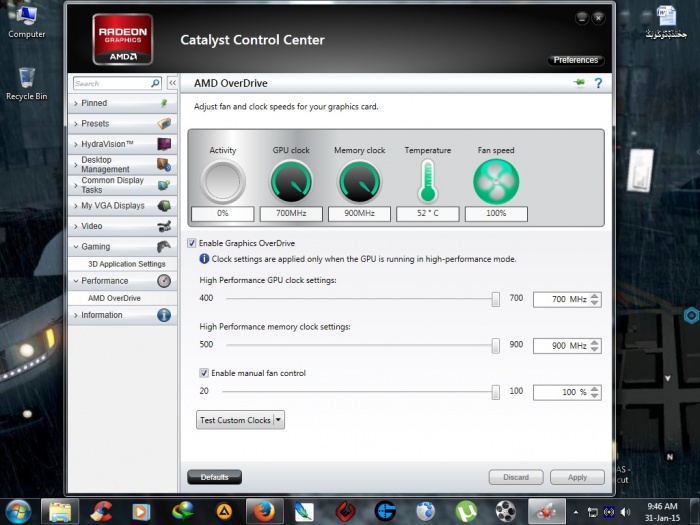Increase GPU clock with the up stepper arrow
Viewport: 700px width, 525px height.
[595, 296]
